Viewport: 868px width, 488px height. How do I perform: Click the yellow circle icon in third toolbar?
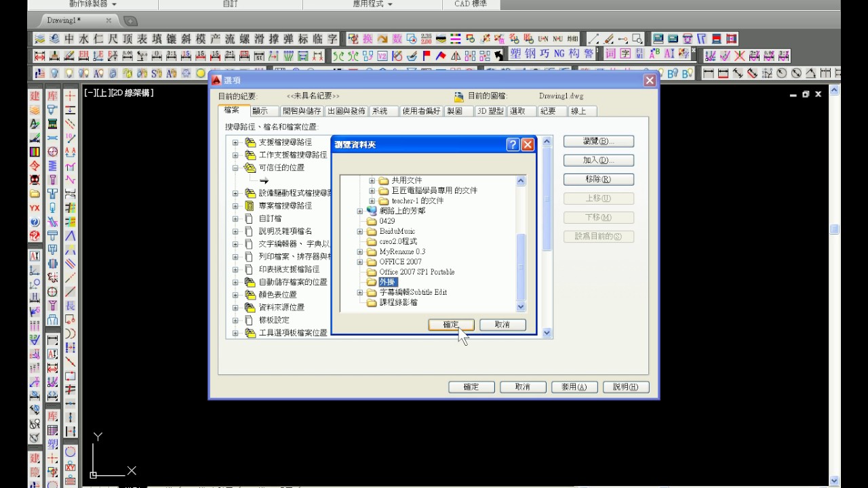pyautogui.click(x=201, y=73)
